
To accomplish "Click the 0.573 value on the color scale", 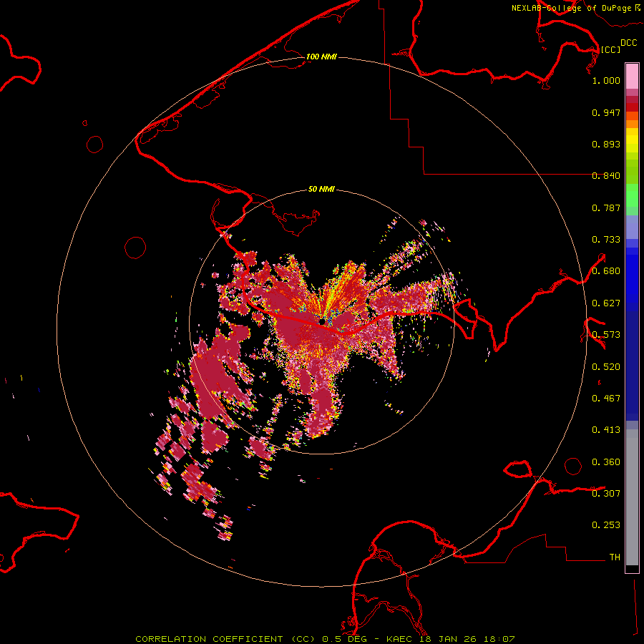I will click(606, 335).
